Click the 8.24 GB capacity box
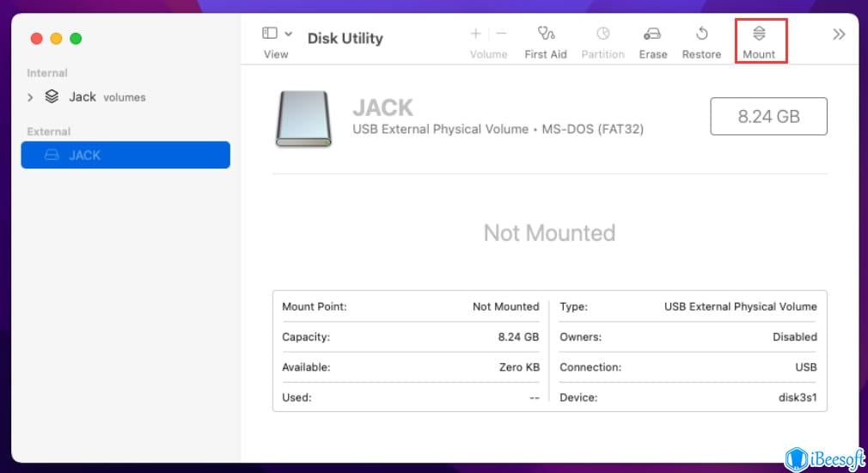Screen dimensions: 868x473 768,116
